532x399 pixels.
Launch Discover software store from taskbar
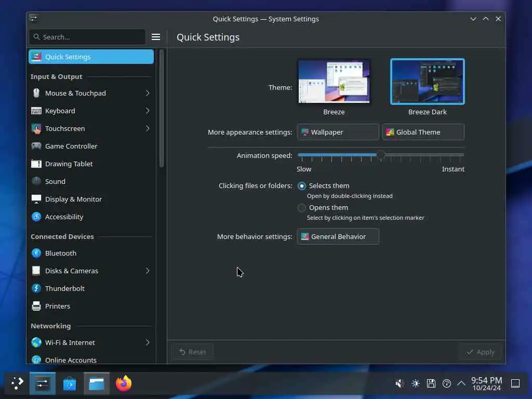(70, 383)
